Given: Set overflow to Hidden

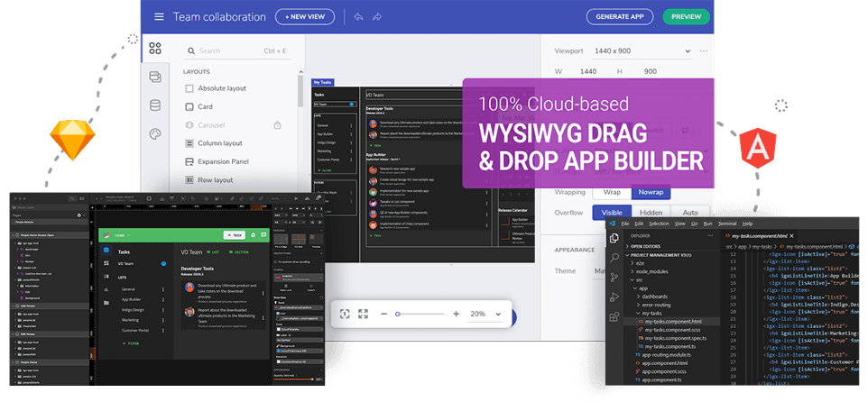Looking at the screenshot, I should 651,213.
